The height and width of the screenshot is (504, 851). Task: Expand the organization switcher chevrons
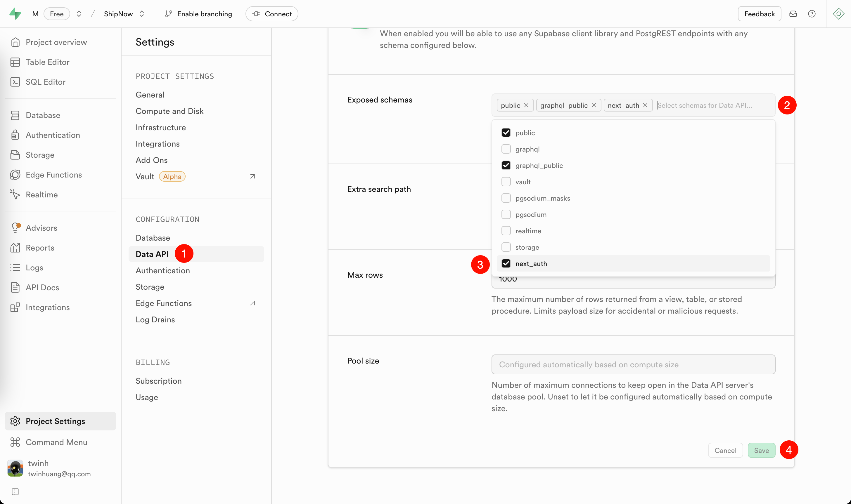tap(79, 14)
